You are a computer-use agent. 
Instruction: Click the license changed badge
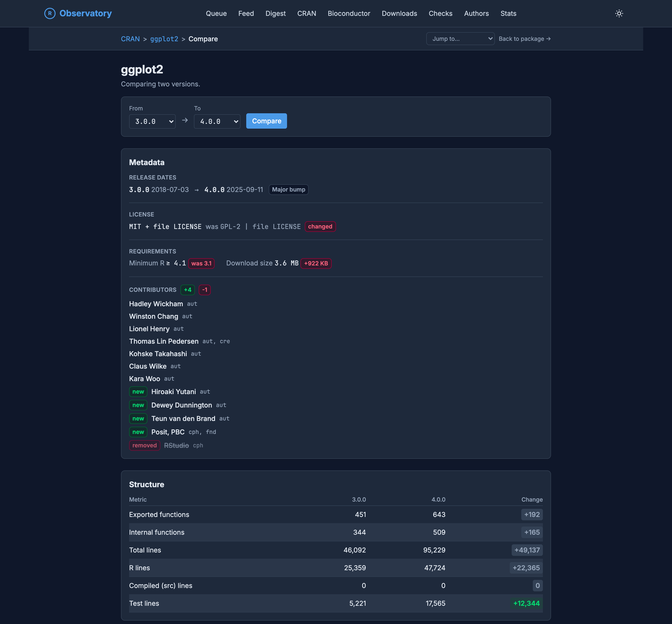click(x=320, y=227)
